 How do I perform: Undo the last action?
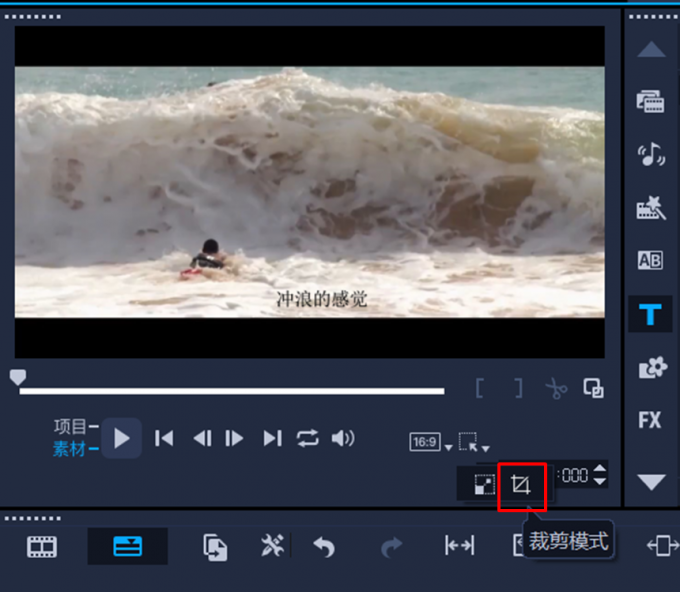(x=324, y=547)
